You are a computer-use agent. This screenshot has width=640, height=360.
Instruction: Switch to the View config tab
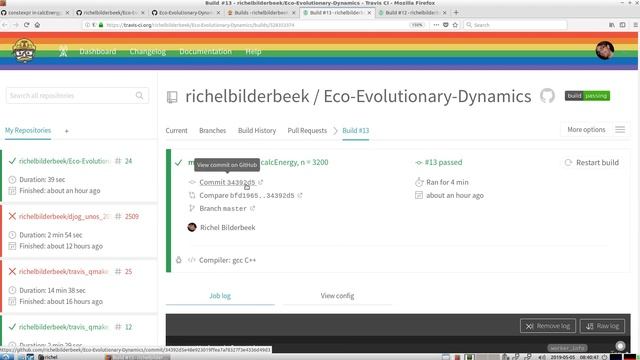click(337, 296)
